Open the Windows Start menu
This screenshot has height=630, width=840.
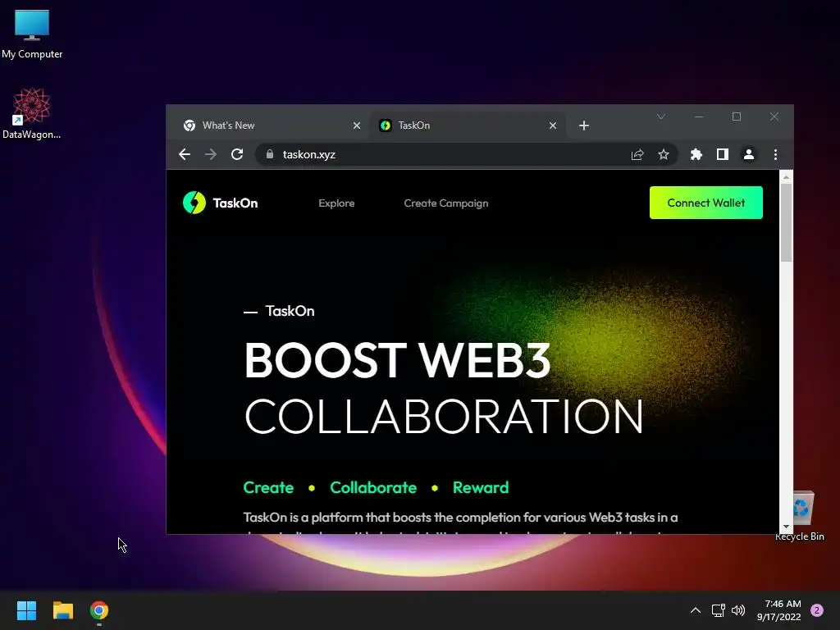pos(26,610)
